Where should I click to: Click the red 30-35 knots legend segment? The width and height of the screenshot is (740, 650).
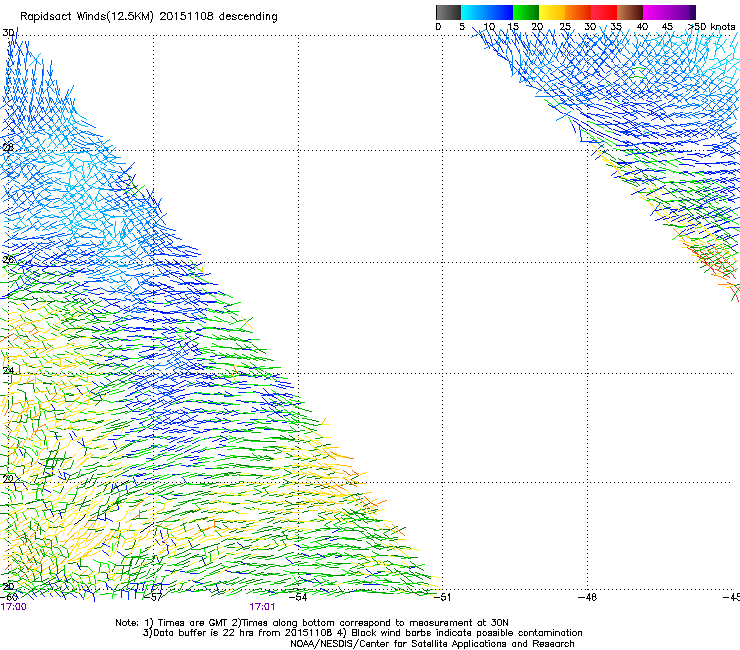pyautogui.click(x=604, y=12)
